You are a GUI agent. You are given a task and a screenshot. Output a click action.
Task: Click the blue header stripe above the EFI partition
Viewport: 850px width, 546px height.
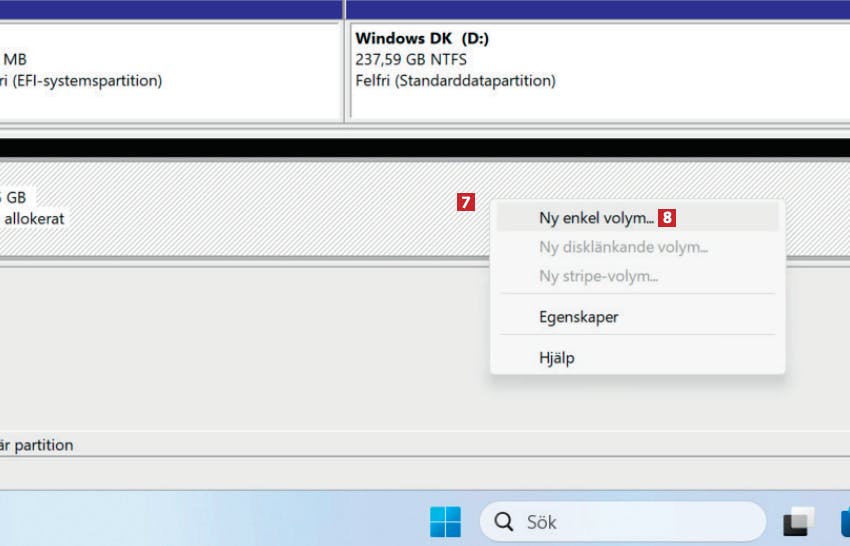(170, 10)
